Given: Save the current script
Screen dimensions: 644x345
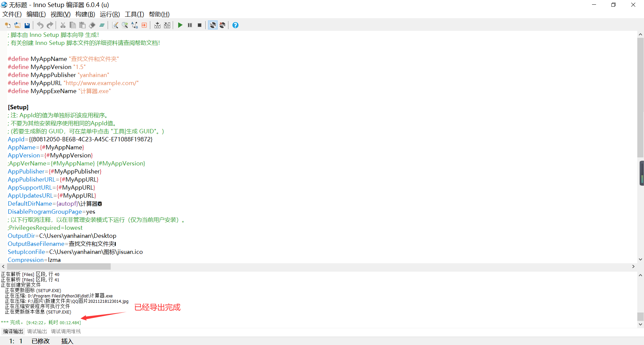Looking at the screenshot, I should pyautogui.click(x=27, y=25).
